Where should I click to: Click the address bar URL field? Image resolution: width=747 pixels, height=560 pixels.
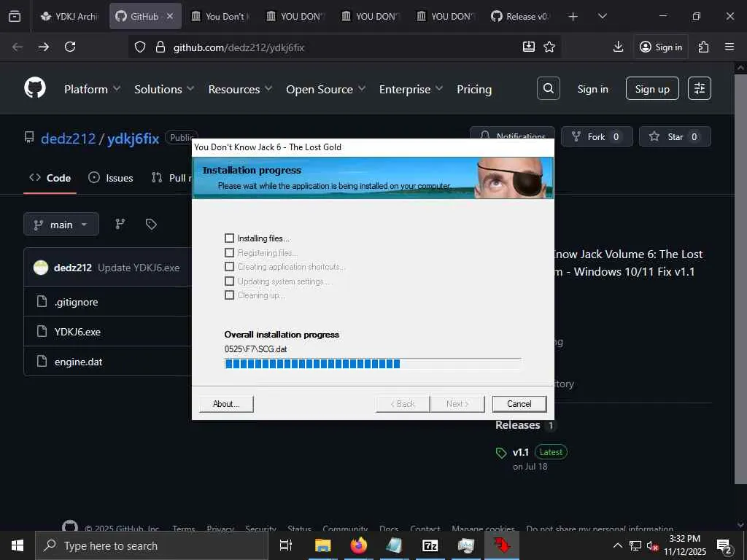click(x=344, y=47)
